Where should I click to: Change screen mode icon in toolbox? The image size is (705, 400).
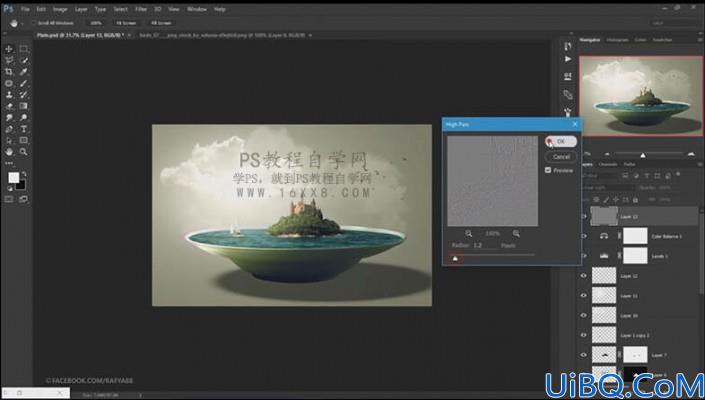click(x=23, y=199)
